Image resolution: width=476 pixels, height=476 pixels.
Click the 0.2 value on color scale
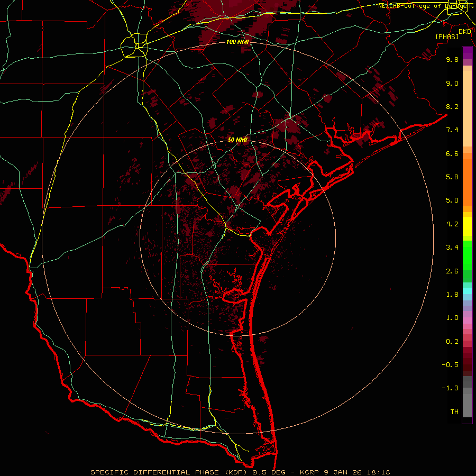pyautogui.click(x=452, y=342)
